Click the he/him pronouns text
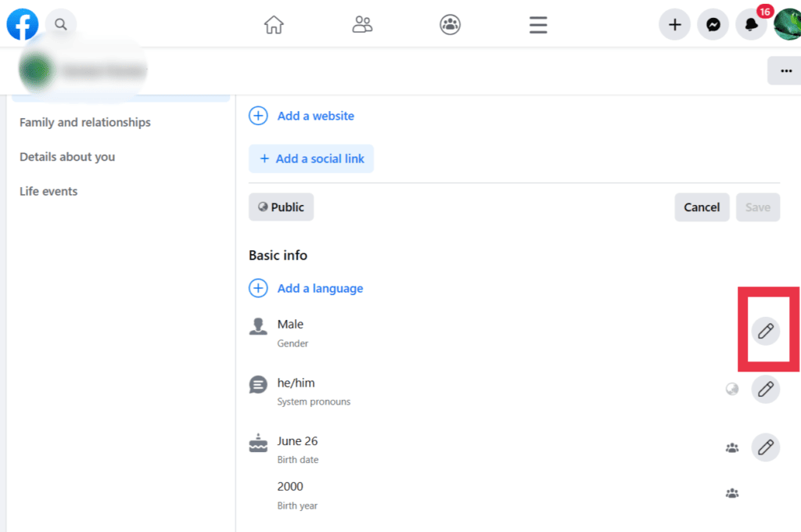Screen dimensions: 801x532 point(296,383)
